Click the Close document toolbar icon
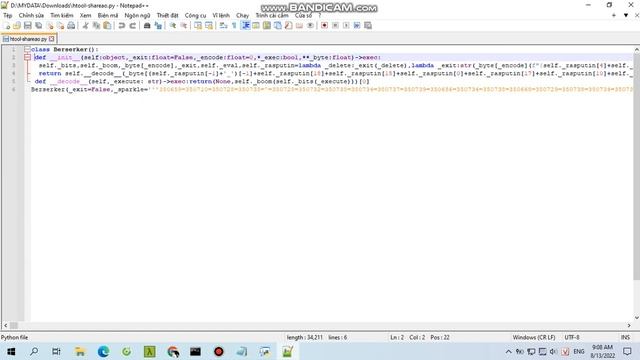This screenshot has height=360, width=640. 50,25
